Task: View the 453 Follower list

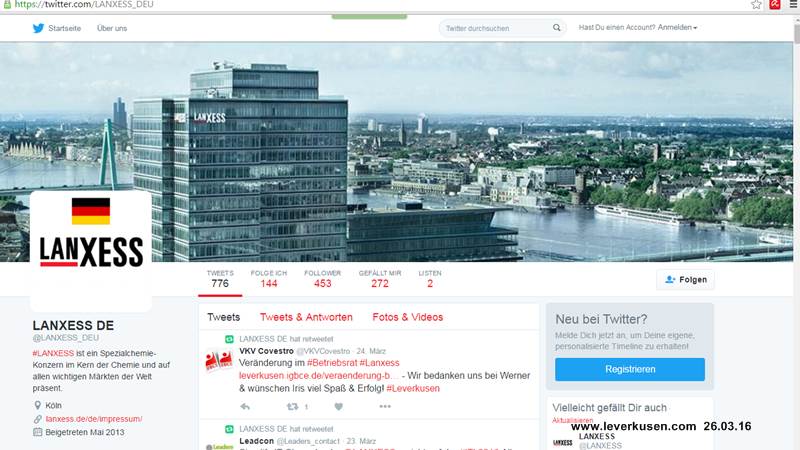Action: (x=322, y=279)
